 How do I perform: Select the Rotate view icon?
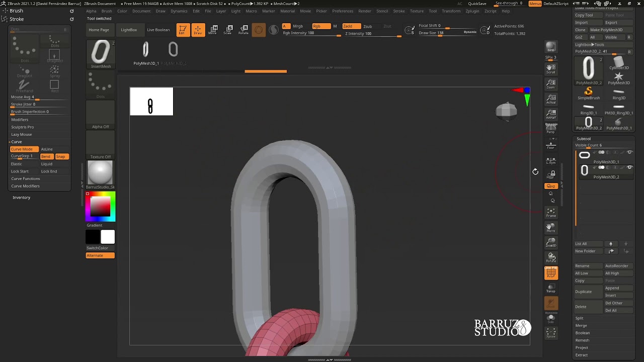point(550,258)
